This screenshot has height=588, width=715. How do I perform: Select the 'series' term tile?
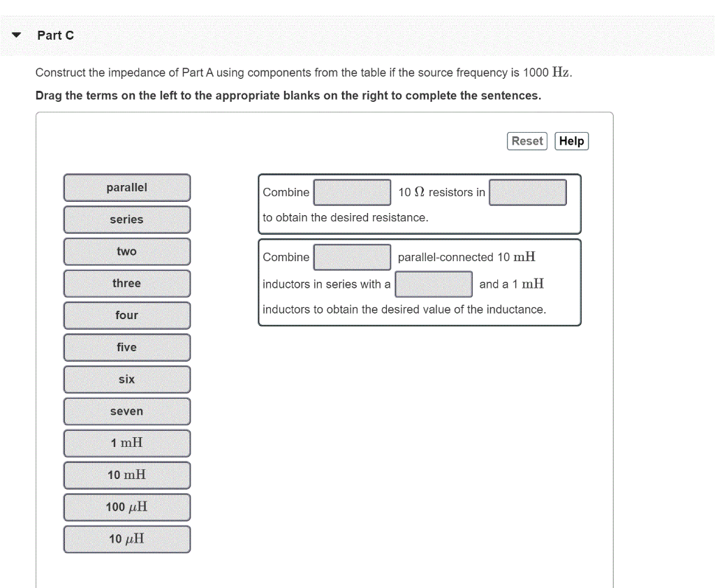[126, 219]
